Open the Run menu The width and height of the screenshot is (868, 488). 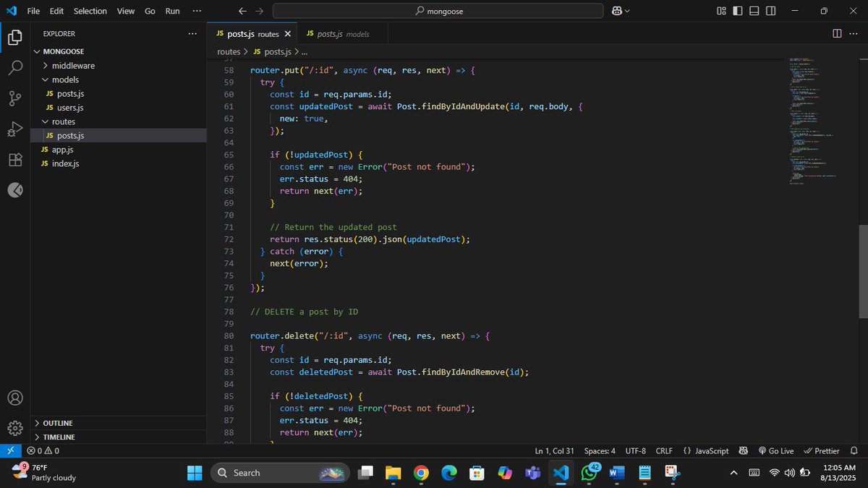point(172,11)
